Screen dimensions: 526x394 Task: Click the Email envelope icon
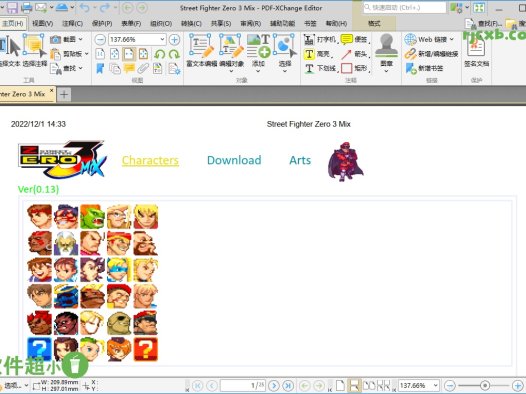point(41,7)
